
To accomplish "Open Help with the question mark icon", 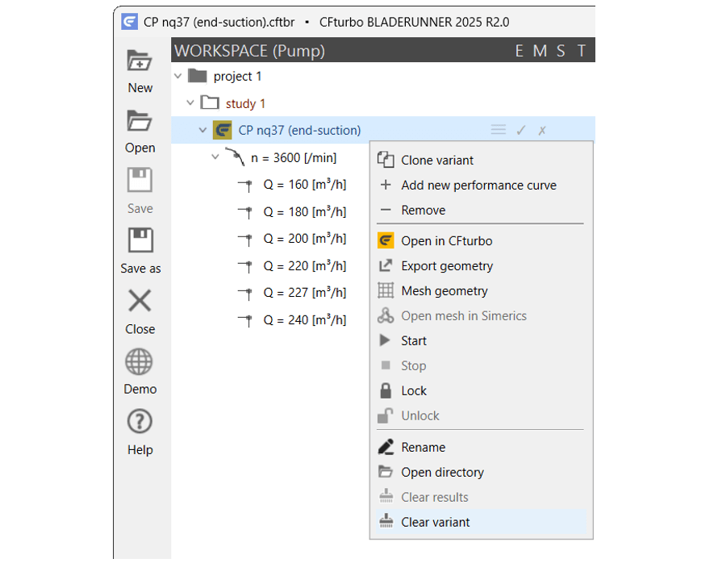I will [140, 421].
